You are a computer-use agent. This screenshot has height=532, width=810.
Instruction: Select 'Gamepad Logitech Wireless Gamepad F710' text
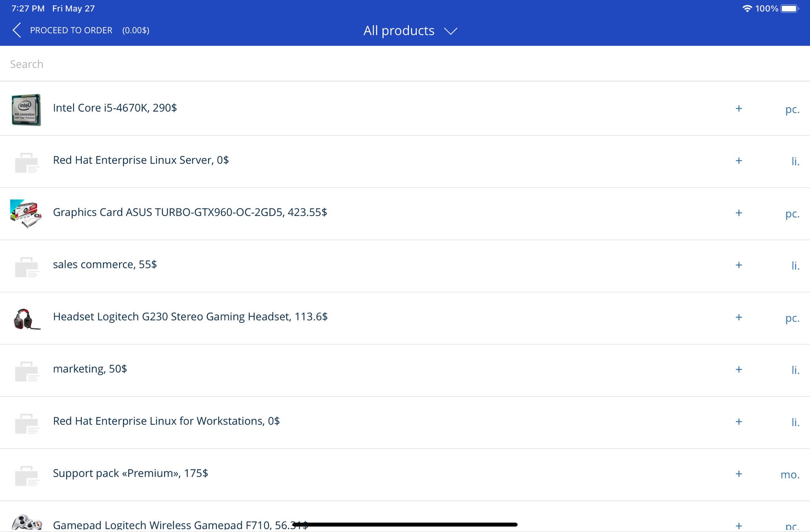click(x=162, y=525)
